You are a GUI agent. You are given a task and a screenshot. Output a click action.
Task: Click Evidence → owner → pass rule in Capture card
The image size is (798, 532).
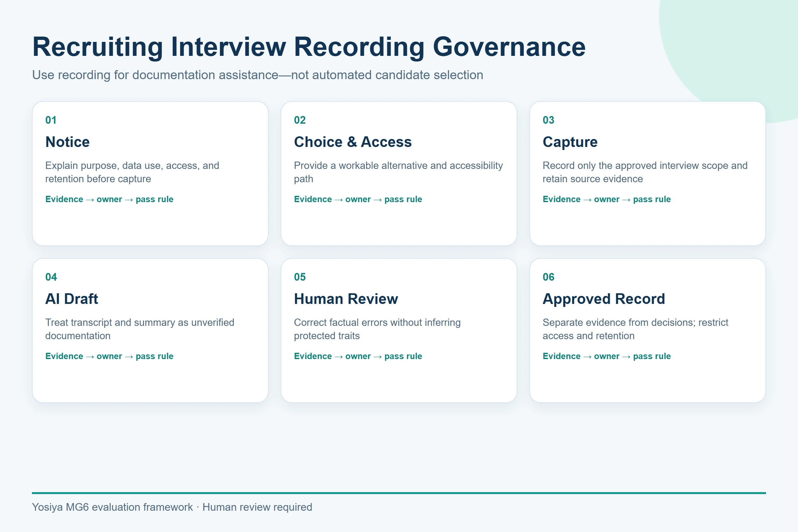(606, 199)
